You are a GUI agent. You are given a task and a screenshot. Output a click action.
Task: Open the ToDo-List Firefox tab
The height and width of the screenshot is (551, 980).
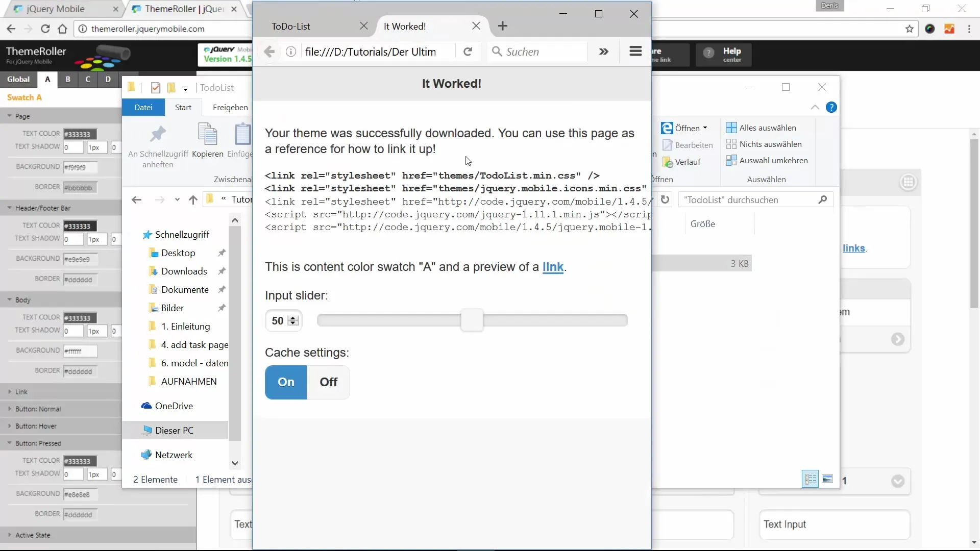[x=291, y=27]
